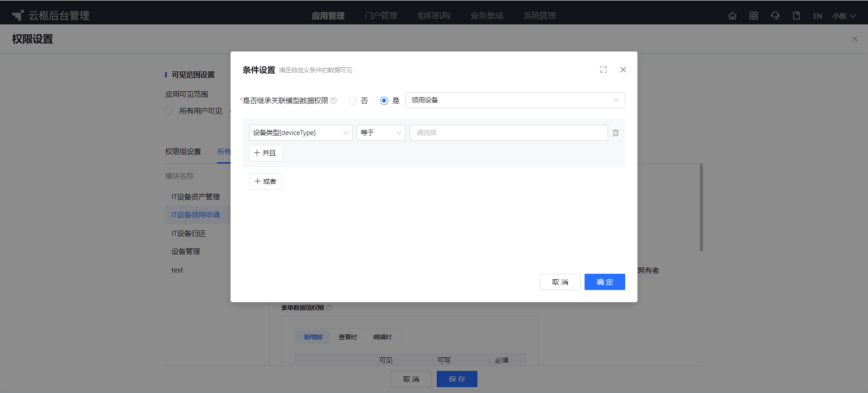Open 门户管理 top menu
This screenshot has height=393, width=868.
pyautogui.click(x=381, y=16)
